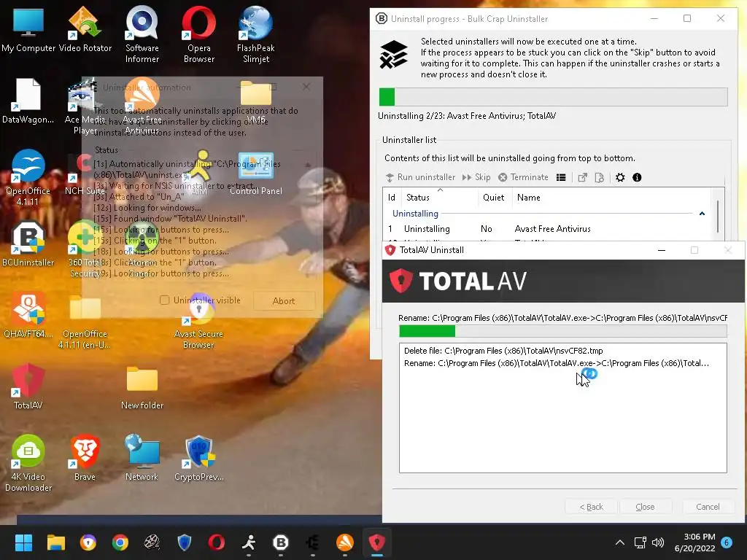747x560 pixels.
Task: Open OpenOffice 4.1.11 desktop shortcut
Action: (x=28, y=177)
